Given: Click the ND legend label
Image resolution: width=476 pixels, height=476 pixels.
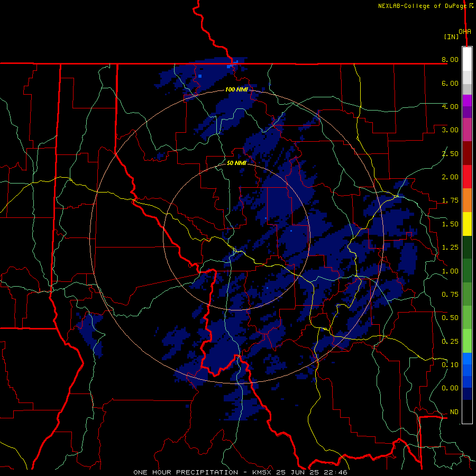Looking at the screenshot, I should click(454, 412).
